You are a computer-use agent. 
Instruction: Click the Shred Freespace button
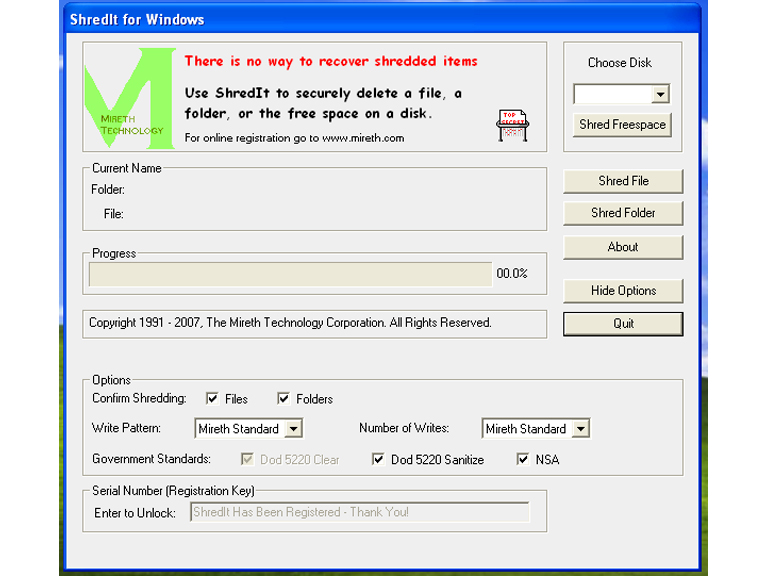622,124
